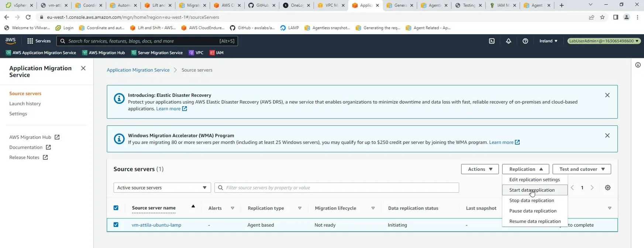The image size is (644, 248).
Task: Toggle the browser side panel icon
Action: [x=616, y=17]
